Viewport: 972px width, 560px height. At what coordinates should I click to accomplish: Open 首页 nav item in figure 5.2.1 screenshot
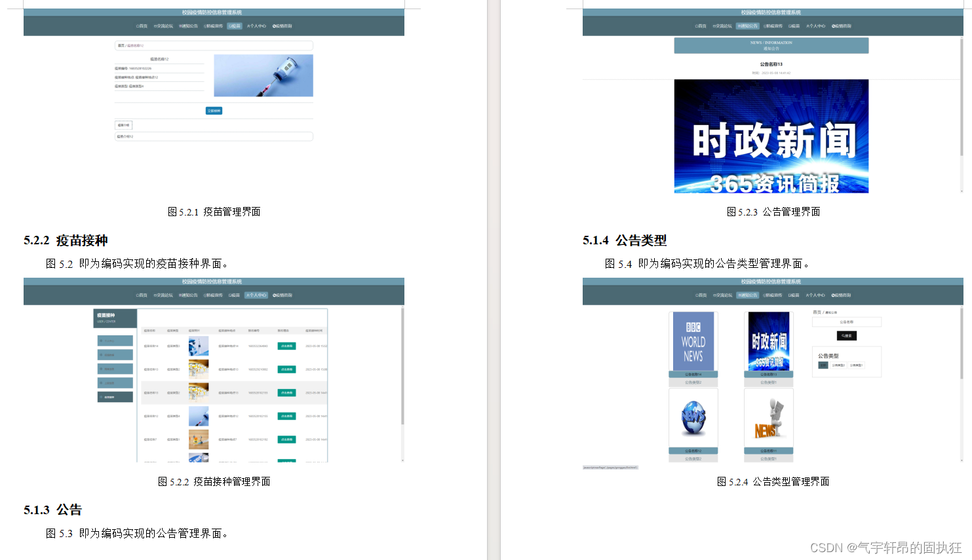142,26
